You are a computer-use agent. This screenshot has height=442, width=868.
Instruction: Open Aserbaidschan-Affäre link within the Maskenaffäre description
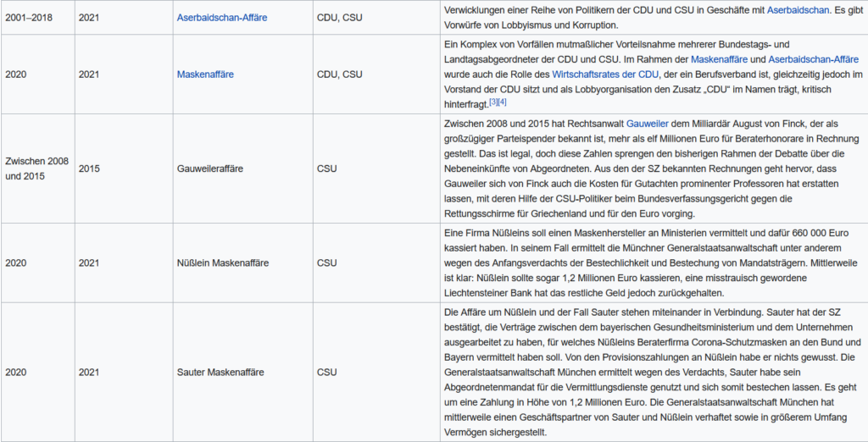pos(813,59)
